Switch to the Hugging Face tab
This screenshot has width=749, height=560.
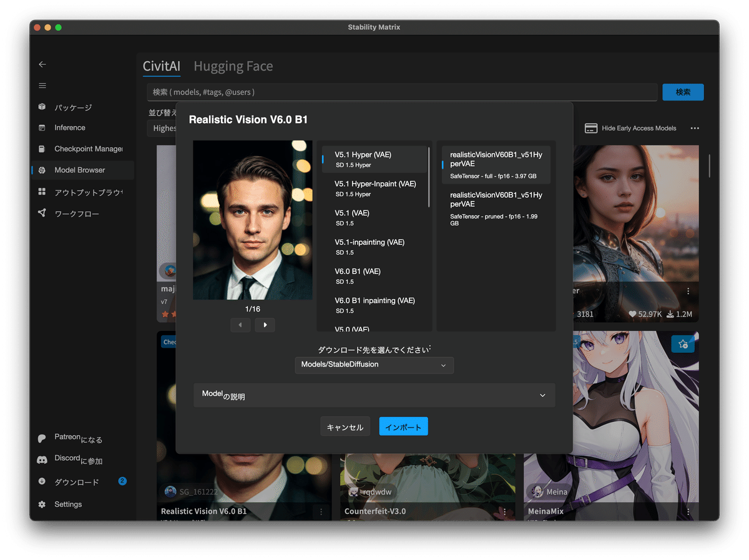pyautogui.click(x=233, y=66)
